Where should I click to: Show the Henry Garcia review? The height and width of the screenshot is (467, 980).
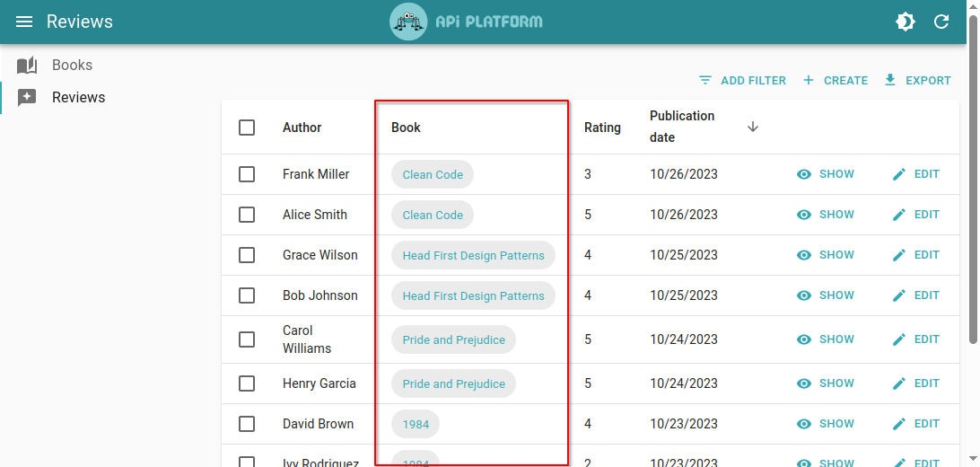[x=825, y=383]
